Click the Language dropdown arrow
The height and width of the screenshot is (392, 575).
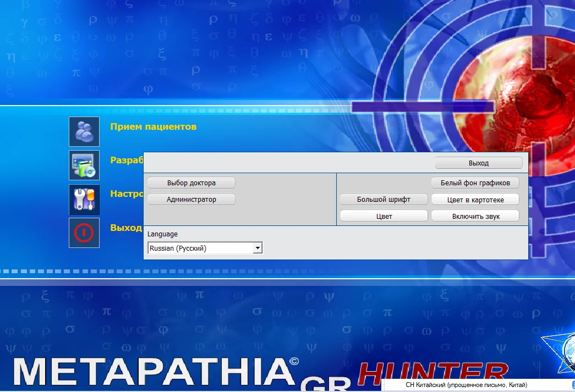[x=258, y=247]
